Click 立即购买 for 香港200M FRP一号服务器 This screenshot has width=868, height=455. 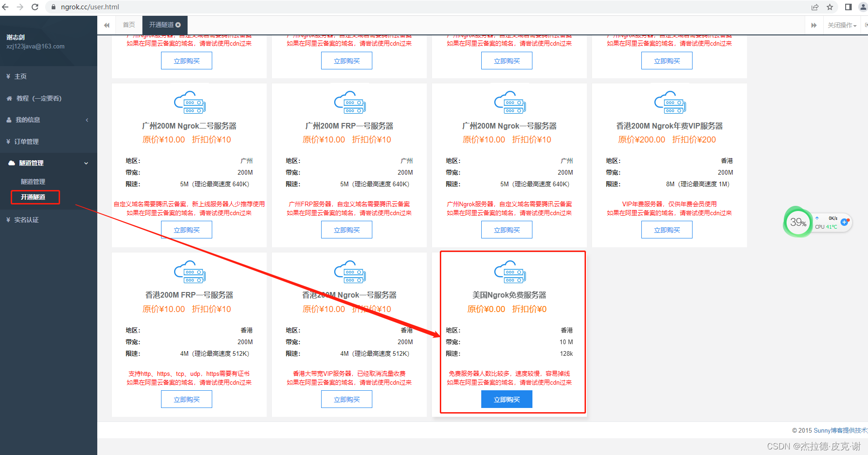tap(187, 399)
